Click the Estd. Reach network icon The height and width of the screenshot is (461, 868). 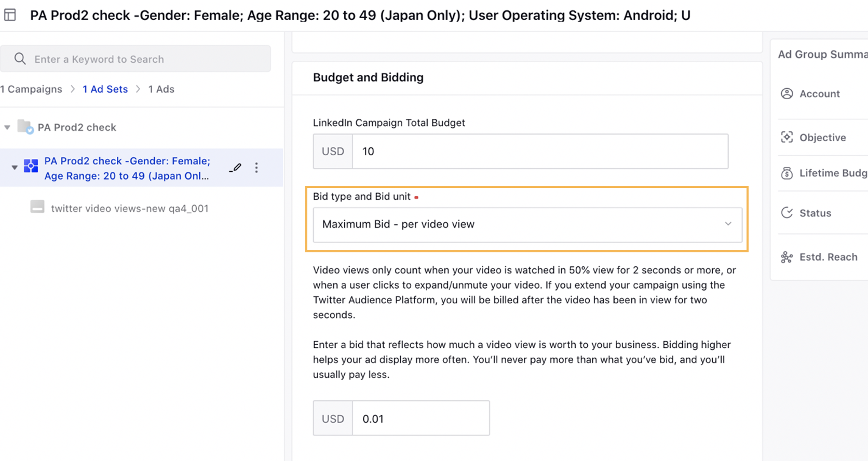[787, 257]
